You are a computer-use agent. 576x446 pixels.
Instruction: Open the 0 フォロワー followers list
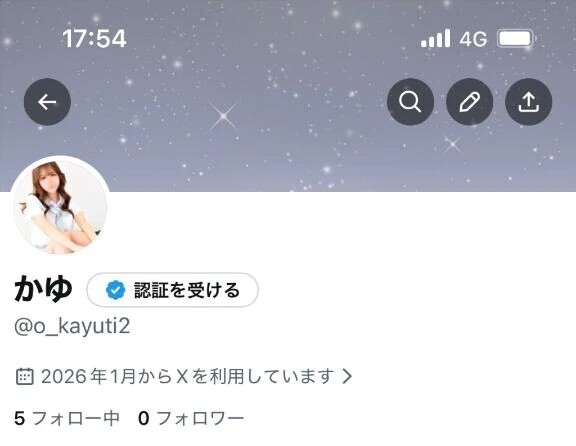click(x=191, y=418)
